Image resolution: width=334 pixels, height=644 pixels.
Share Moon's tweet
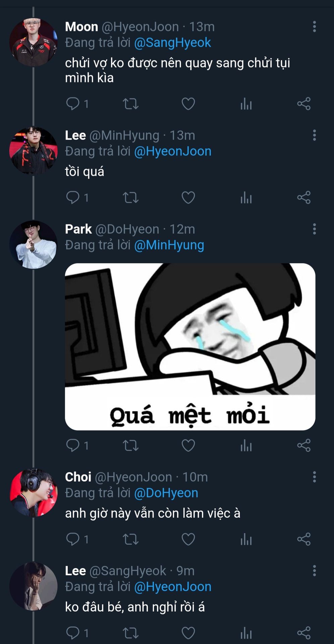[304, 104]
